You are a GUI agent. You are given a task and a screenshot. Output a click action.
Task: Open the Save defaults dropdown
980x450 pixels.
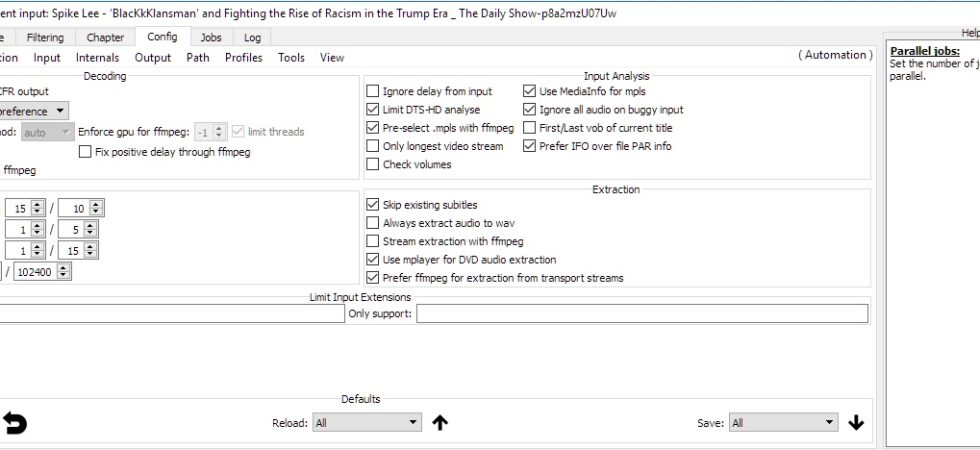783,423
